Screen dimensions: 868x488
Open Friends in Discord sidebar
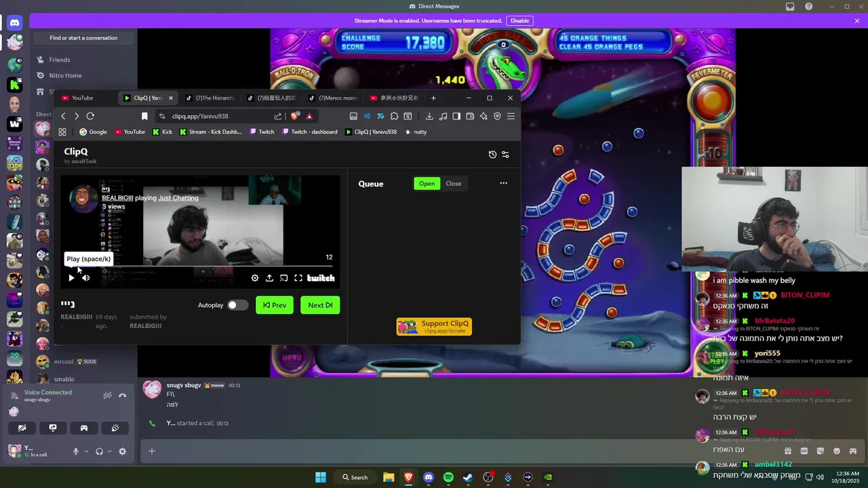coord(84,60)
